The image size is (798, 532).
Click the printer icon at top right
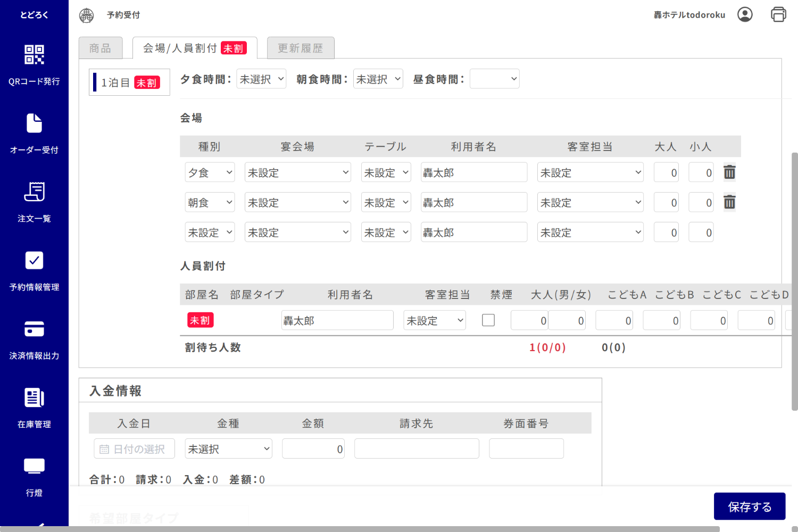778,15
